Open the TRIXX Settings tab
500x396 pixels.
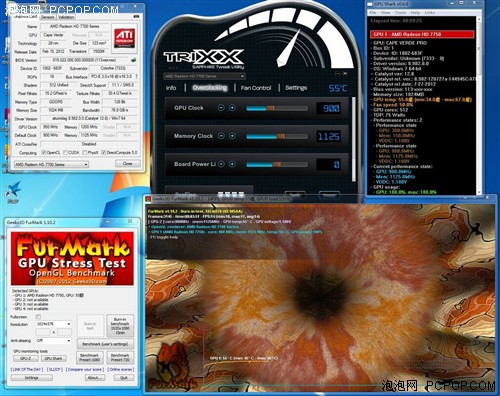point(296,88)
